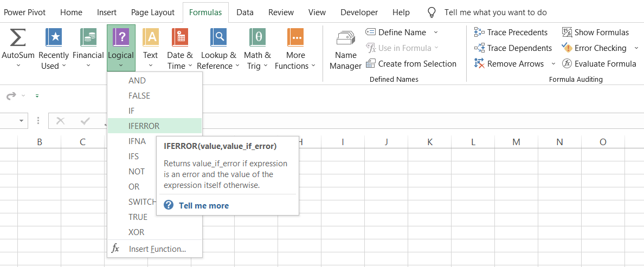Image resolution: width=644 pixels, height=267 pixels.
Task: Choose the XOR function in list
Action: point(136,232)
